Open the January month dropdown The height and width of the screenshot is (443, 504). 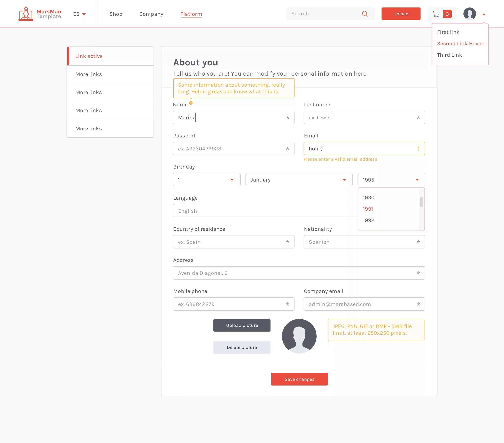(x=299, y=180)
